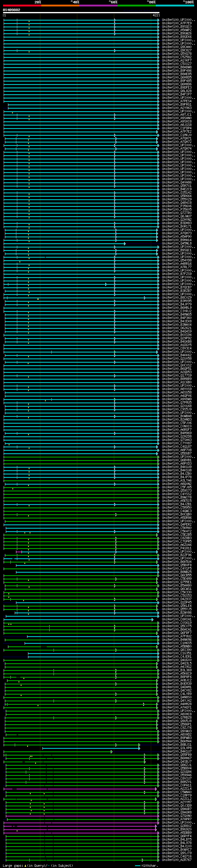197x868 pixels.
Task: Click UniRef100_B9G9Z0 hit label
Action: 176,829
